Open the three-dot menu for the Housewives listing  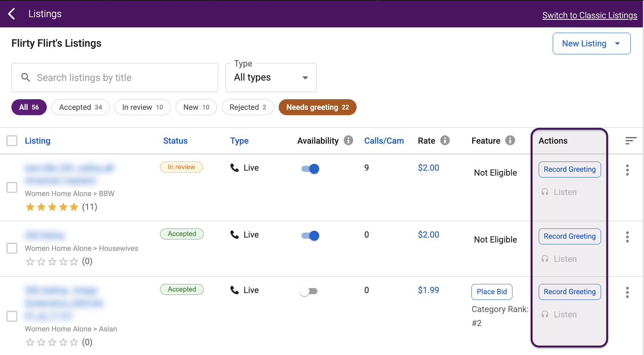(x=627, y=237)
